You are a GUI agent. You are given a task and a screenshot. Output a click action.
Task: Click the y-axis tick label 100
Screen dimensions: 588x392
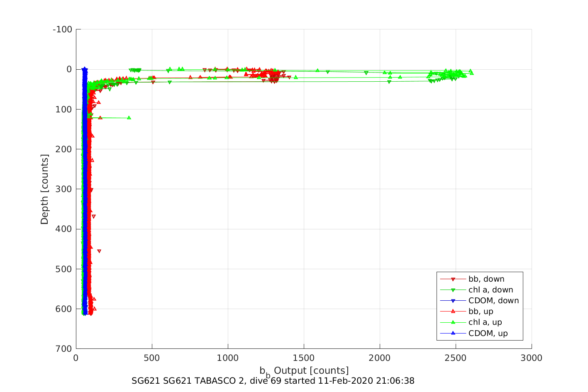64,109
